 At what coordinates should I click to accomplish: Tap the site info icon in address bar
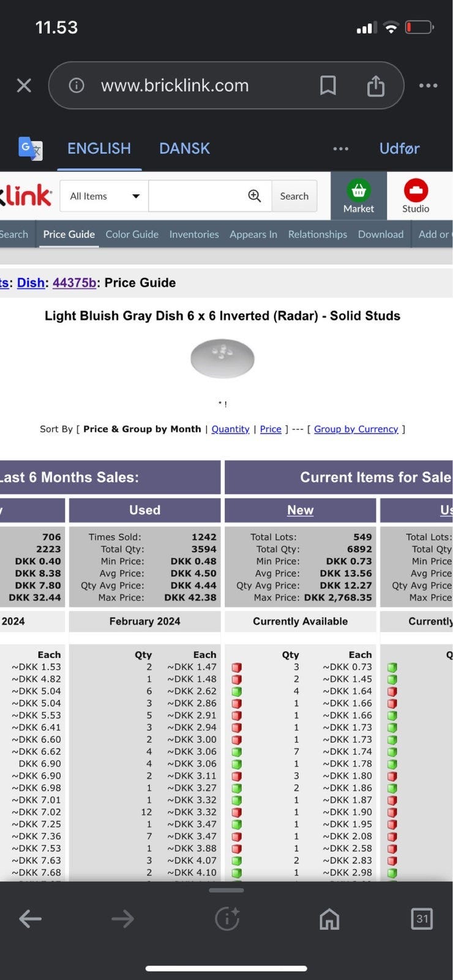coord(77,85)
